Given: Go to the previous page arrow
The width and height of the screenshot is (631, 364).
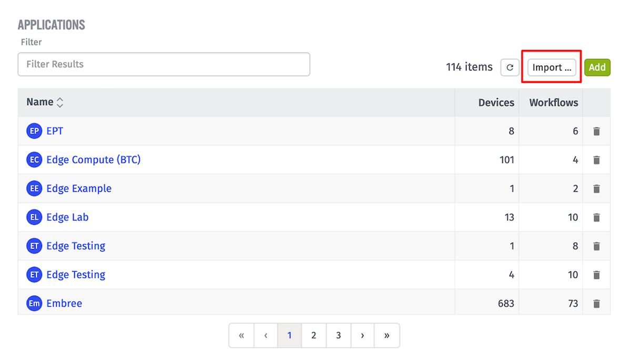Looking at the screenshot, I should [266, 335].
